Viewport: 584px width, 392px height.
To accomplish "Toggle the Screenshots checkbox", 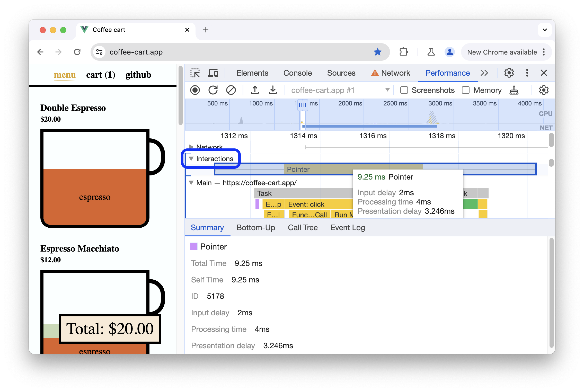I will click(403, 90).
